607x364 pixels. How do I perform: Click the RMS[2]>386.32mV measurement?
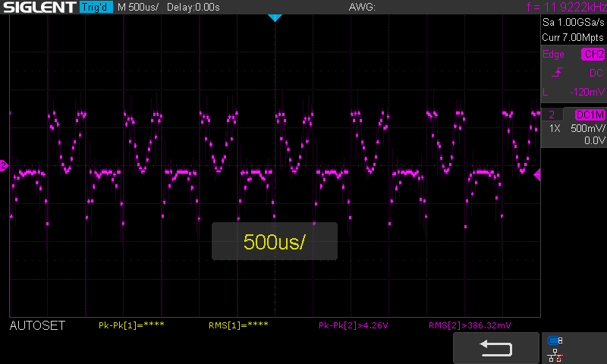pyautogui.click(x=470, y=325)
